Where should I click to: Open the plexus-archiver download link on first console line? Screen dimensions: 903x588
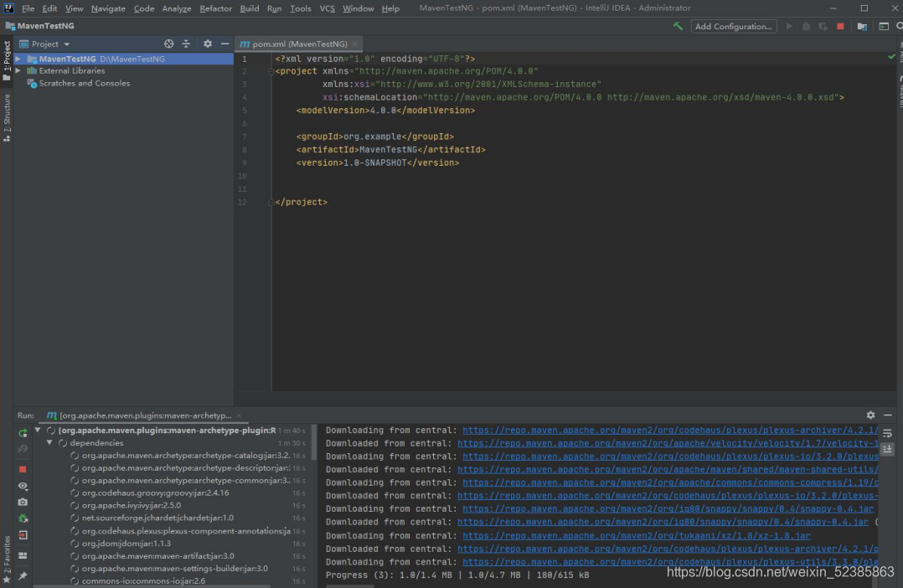[670, 431]
